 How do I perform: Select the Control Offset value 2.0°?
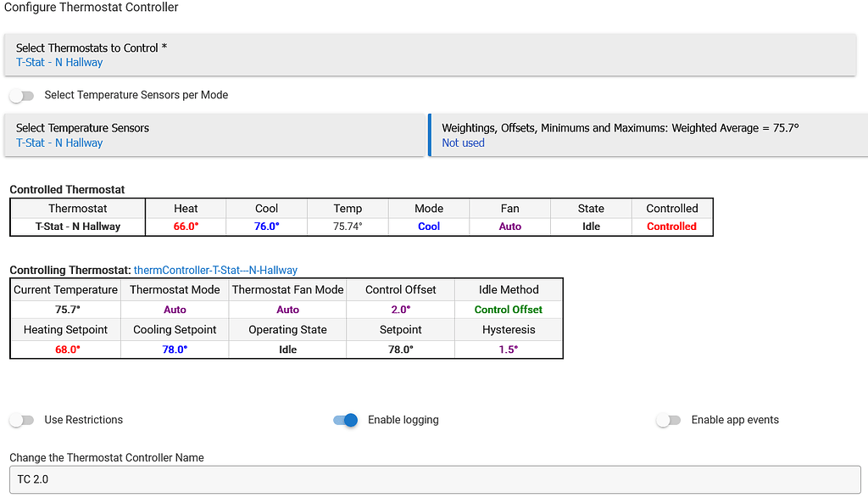400,309
